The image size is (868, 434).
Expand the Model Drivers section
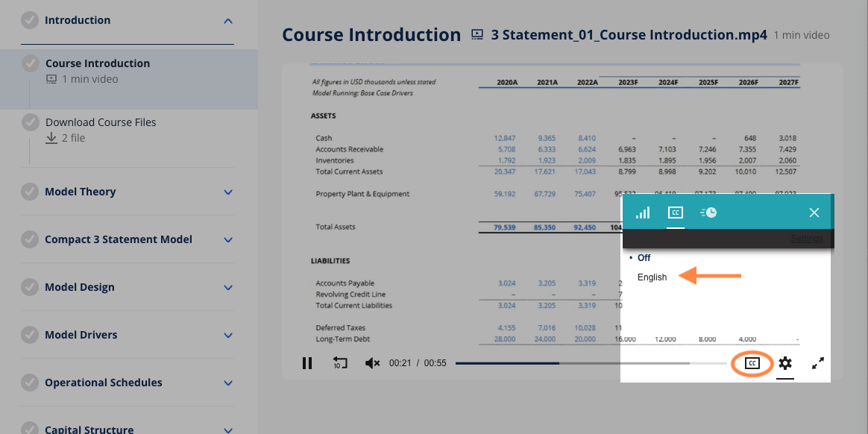[228, 335]
